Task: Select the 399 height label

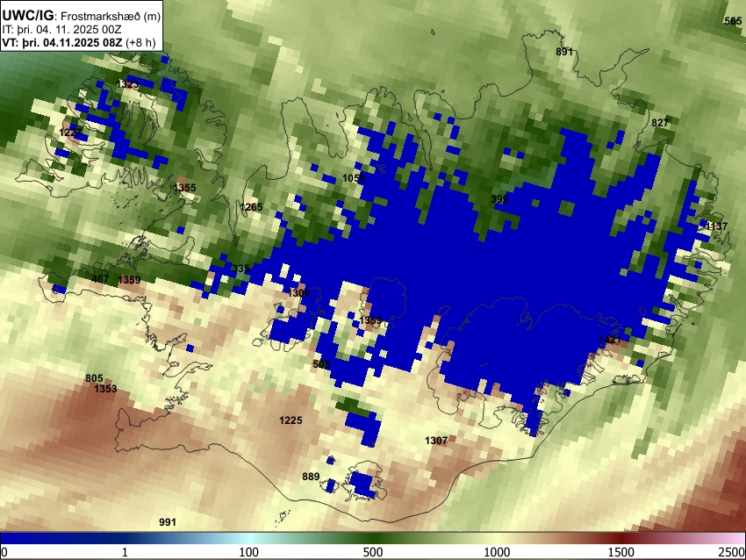Action: [x=499, y=199]
